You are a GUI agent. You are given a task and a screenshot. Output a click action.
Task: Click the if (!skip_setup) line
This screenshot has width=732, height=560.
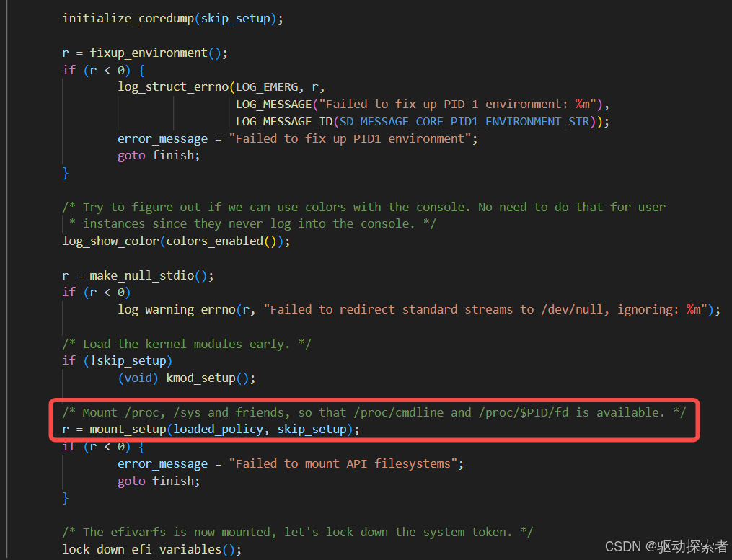pos(118,361)
